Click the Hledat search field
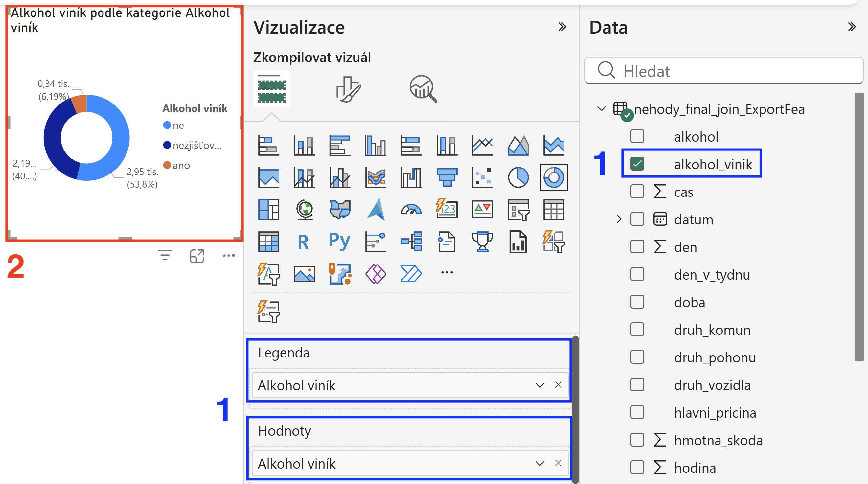The height and width of the screenshot is (484, 868). [723, 70]
